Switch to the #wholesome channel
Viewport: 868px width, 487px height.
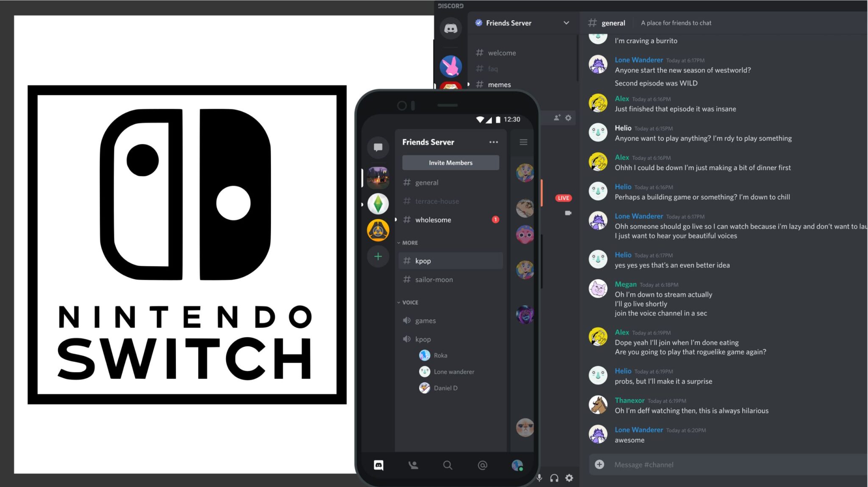click(x=433, y=220)
